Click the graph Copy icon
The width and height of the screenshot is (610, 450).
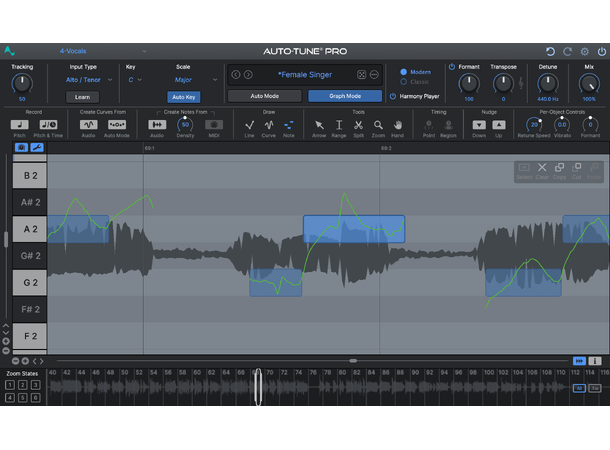click(559, 167)
